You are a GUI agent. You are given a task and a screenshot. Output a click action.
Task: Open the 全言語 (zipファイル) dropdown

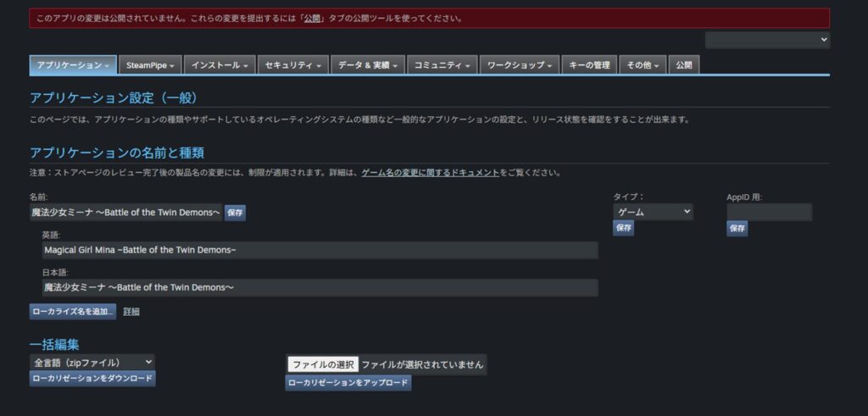92,363
